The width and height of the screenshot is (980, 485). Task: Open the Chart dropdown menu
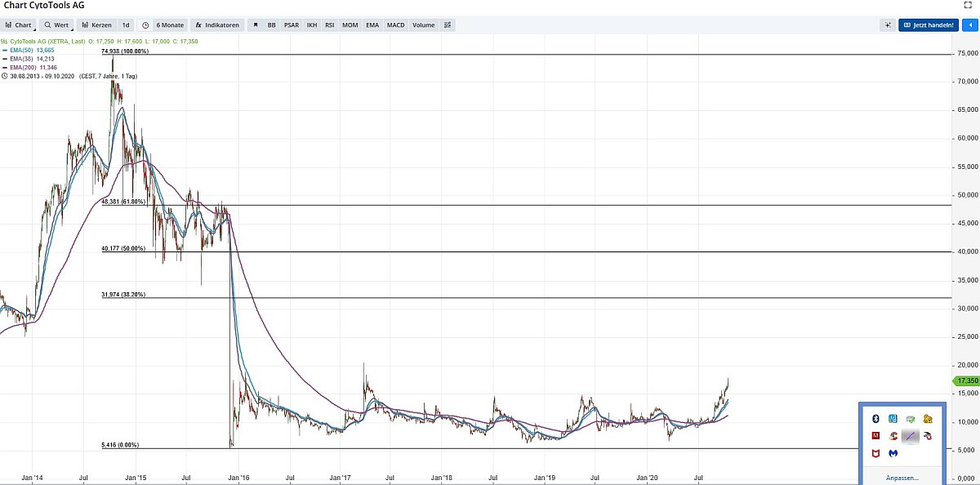coord(19,25)
